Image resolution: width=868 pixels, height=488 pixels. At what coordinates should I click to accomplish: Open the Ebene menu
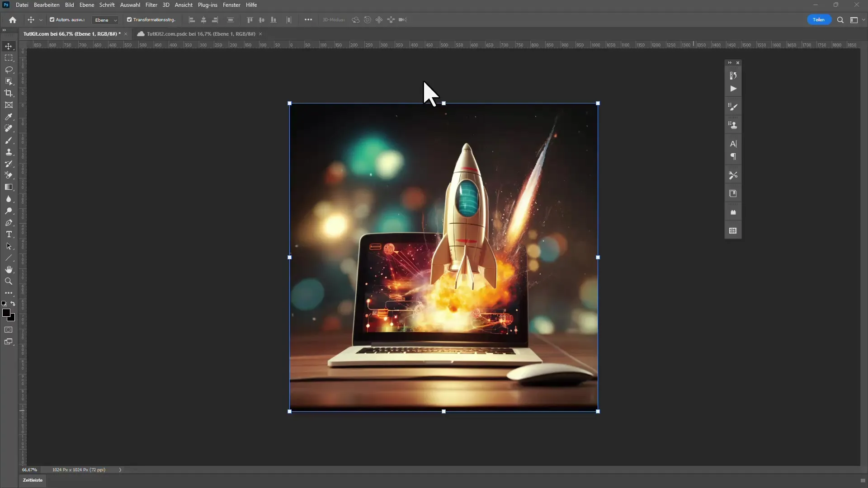coord(87,5)
